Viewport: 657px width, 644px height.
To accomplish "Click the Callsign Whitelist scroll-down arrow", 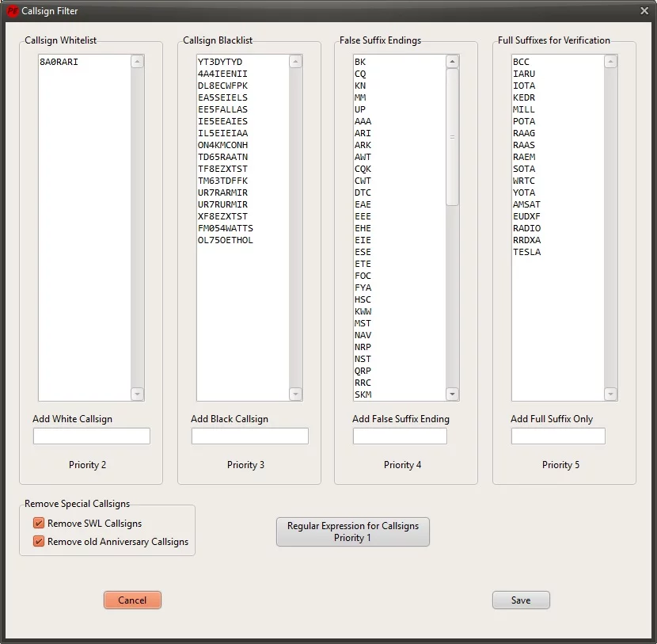I will (x=137, y=394).
